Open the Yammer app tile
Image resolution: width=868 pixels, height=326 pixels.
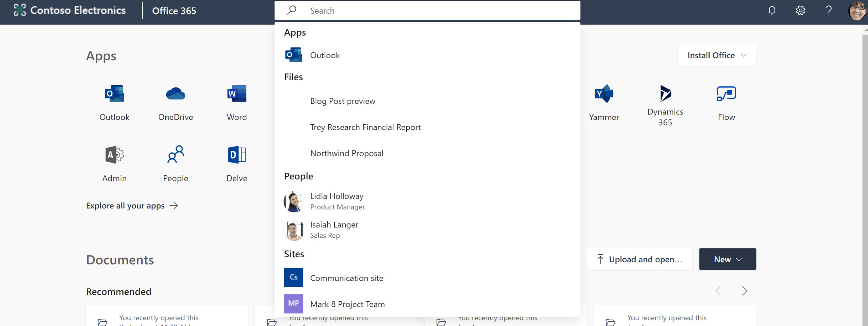click(x=604, y=103)
